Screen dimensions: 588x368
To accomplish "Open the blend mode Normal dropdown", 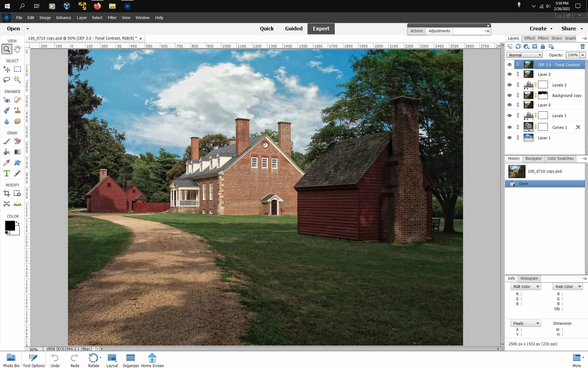I will tap(525, 55).
